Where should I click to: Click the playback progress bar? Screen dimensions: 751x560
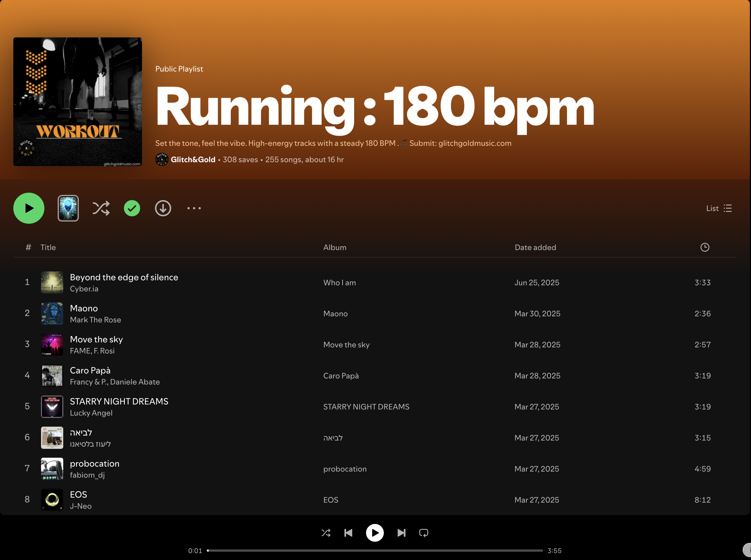click(375, 551)
